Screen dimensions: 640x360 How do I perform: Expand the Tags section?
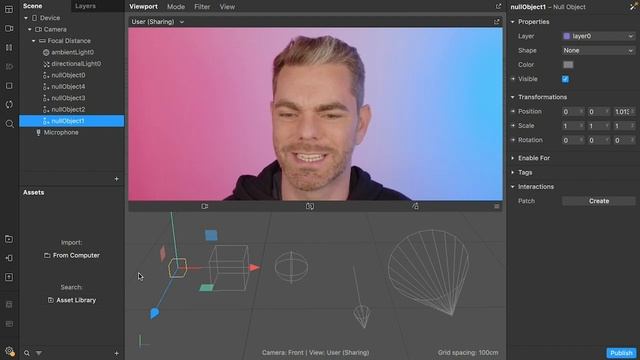pyautogui.click(x=513, y=172)
